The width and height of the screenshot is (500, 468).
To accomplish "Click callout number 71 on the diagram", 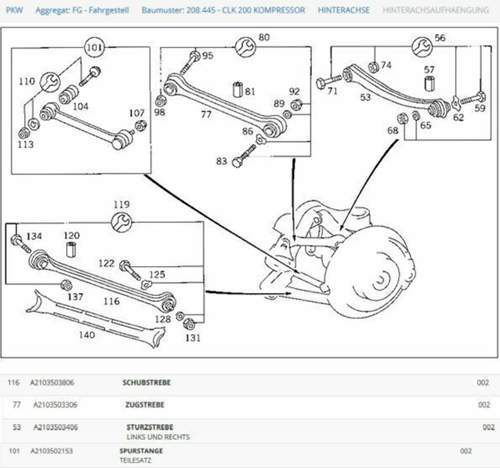I will [332, 91].
